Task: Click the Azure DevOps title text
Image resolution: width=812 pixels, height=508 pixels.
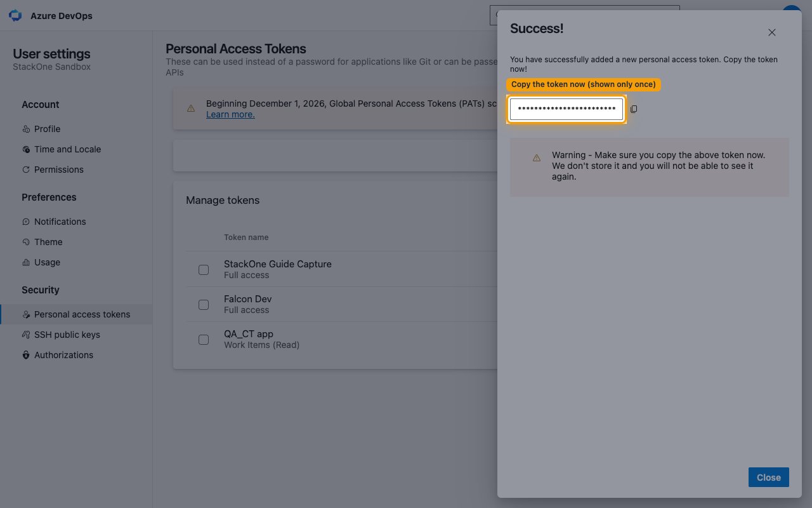Action: click(62, 16)
